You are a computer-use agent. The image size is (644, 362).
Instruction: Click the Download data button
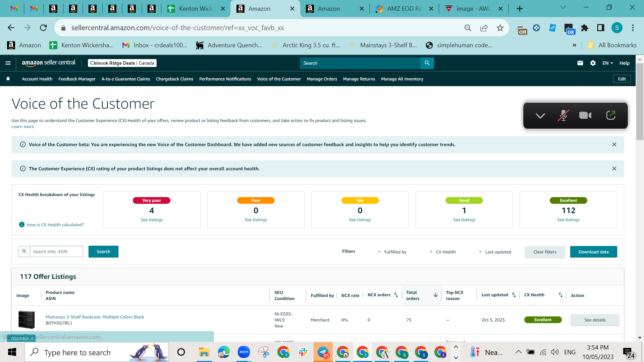tap(593, 252)
